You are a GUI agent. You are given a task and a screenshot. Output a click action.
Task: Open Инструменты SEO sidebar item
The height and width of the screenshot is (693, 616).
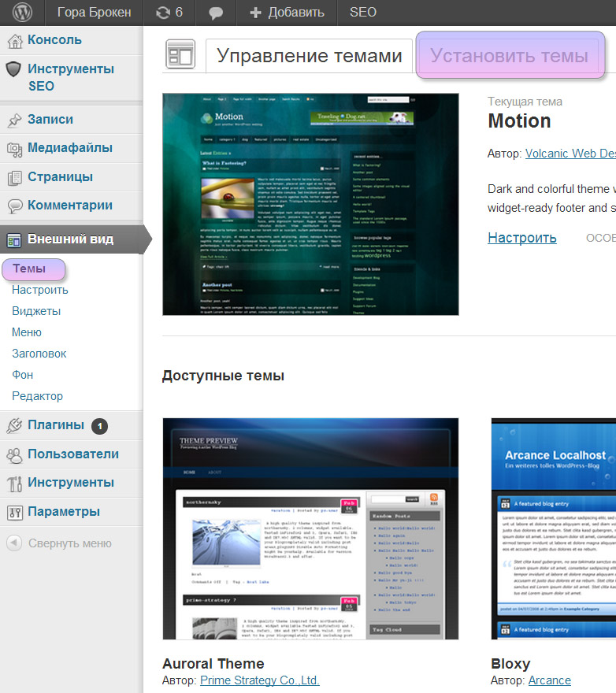pos(71,77)
